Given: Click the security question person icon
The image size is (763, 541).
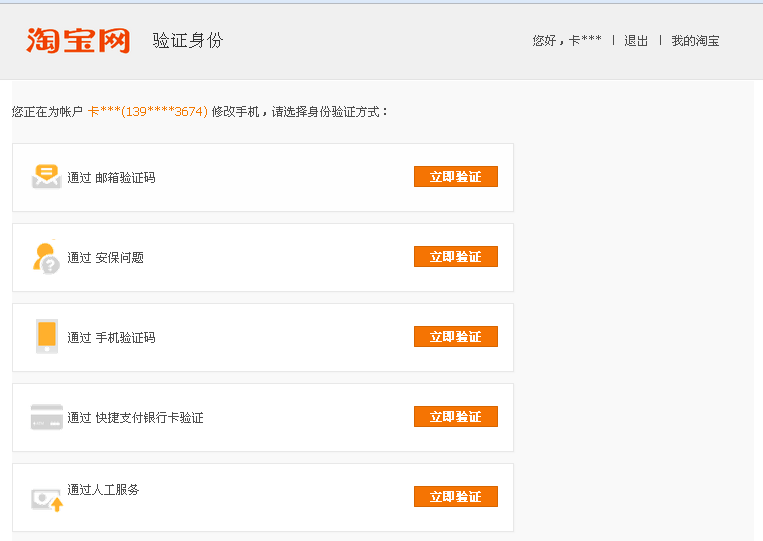Looking at the screenshot, I should tap(46, 257).
